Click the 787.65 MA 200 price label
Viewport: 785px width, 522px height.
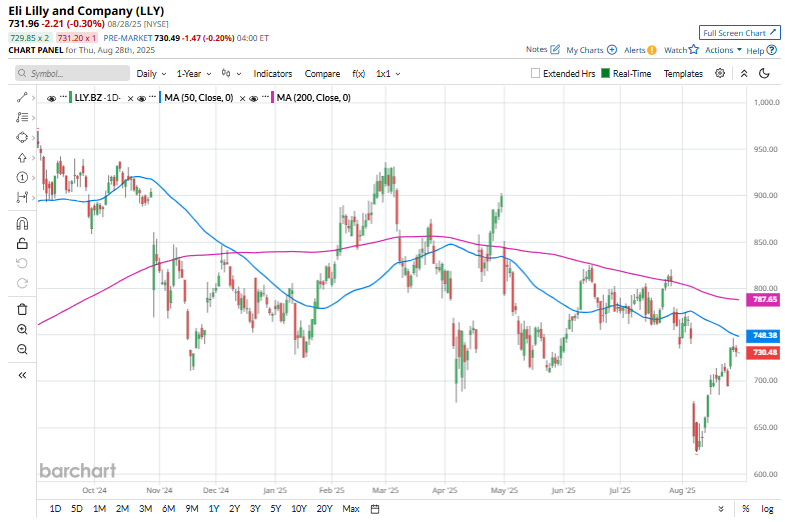coord(763,299)
